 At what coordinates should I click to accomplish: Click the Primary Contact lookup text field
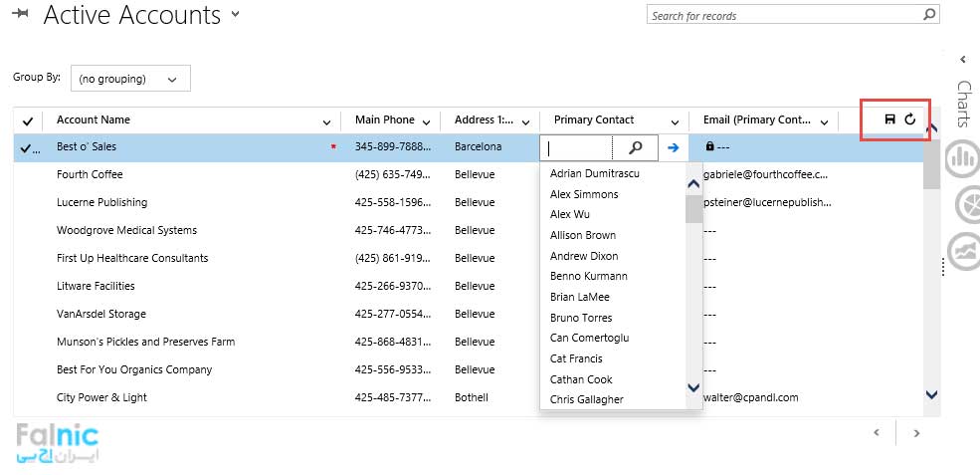pos(577,147)
